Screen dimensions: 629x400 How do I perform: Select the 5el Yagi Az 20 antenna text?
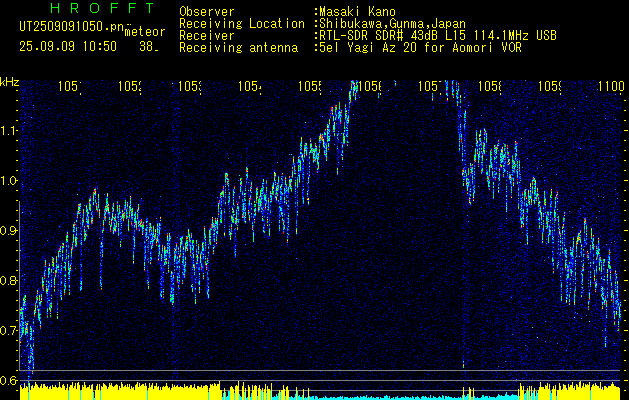420,48
